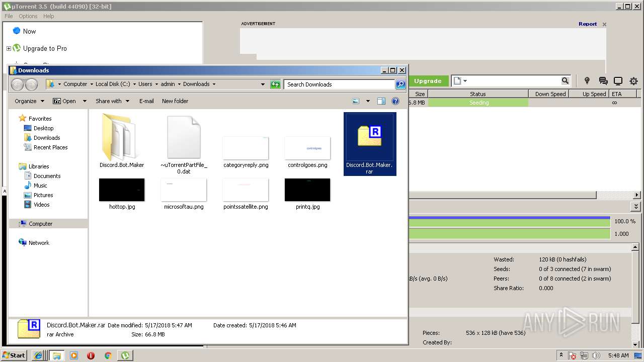This screenshot has height=362, width=644.
Task: Expand Open dropdown arrow
Action: coord(85,101)
